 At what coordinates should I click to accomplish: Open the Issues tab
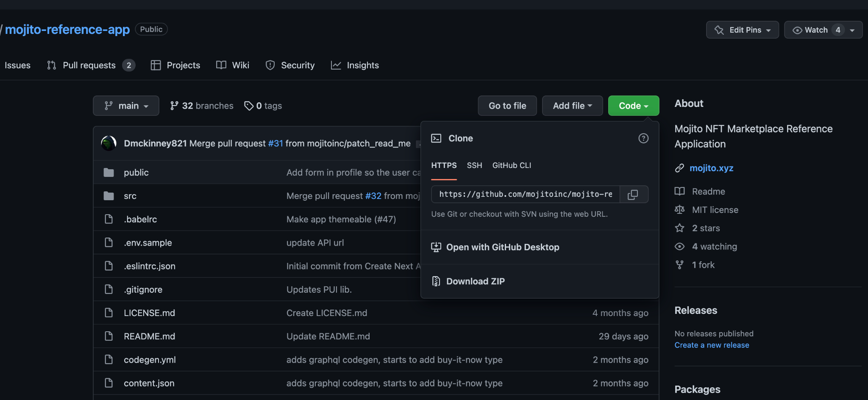(x=17, y=65)
